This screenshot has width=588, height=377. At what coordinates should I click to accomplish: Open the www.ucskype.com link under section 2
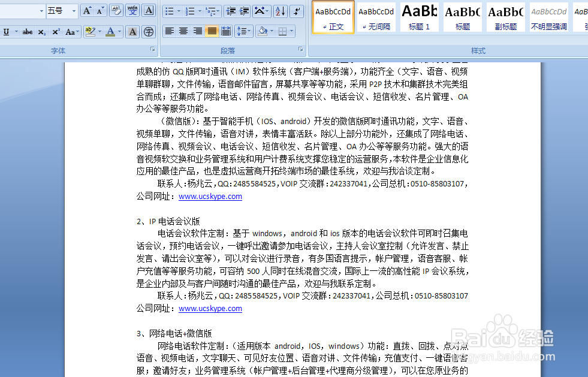(x=210, y=308)
